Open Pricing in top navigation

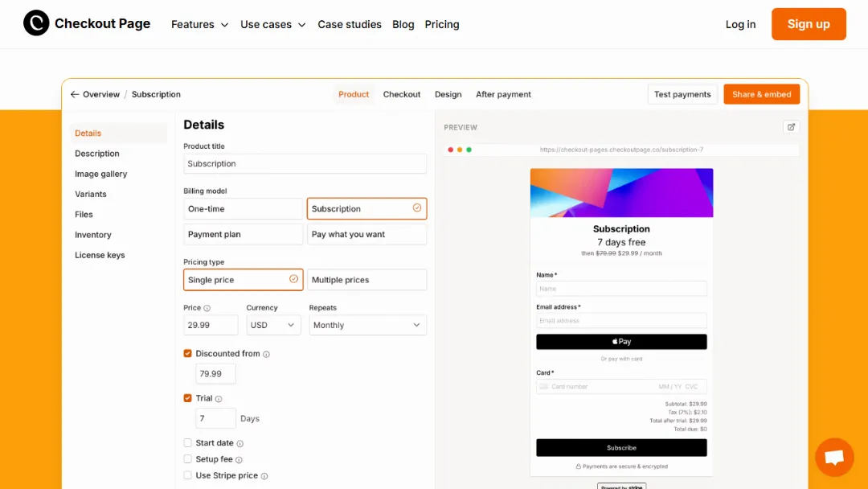pyautogui.click(x=442, y=24)
